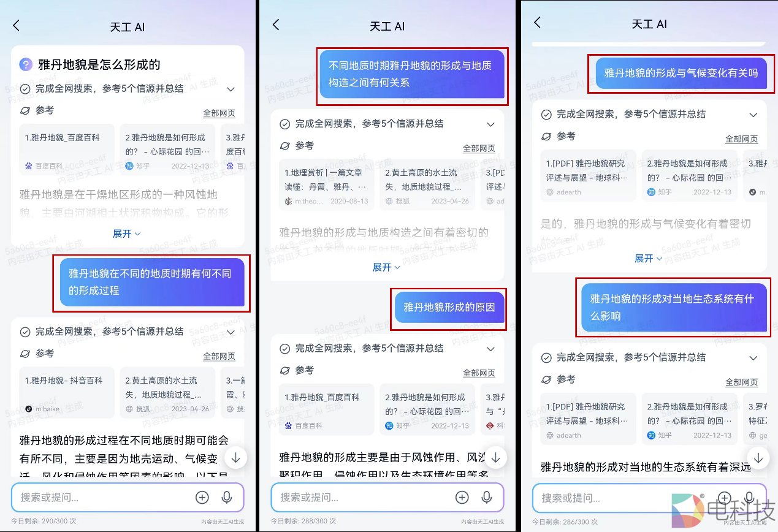Viewport: 778px width, 532px height.
Task: Tap microphone icon in left screen's search bar
Action: click(x=227, y=497)
